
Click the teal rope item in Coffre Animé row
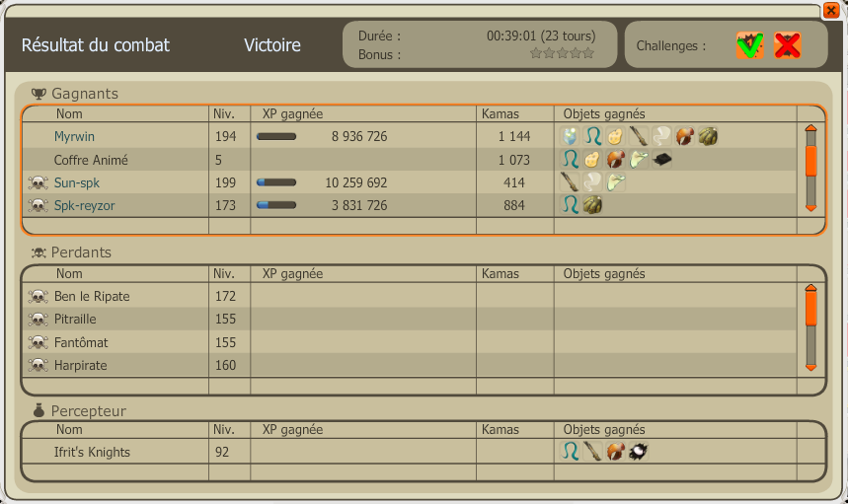point(570,160)
